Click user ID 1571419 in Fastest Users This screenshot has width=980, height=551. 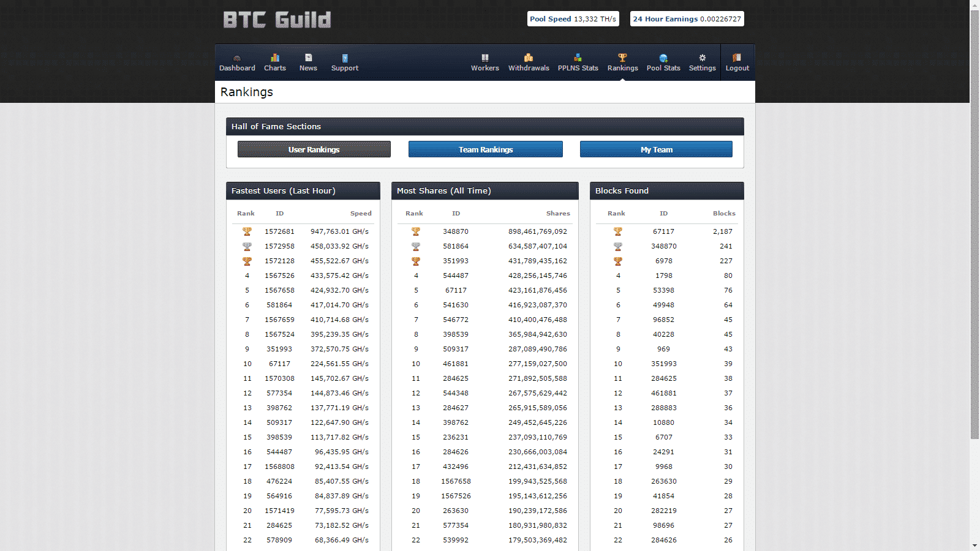point(279,511)
